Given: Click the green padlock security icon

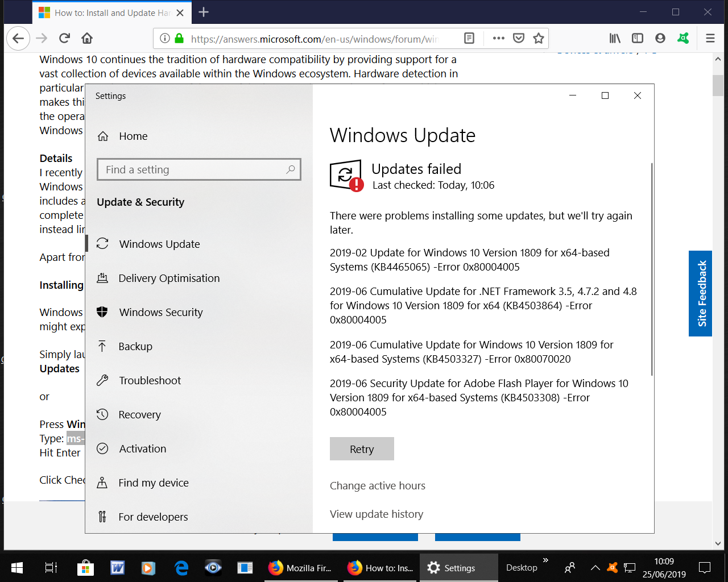Looking at the screenshot, I should coord(179,38).
